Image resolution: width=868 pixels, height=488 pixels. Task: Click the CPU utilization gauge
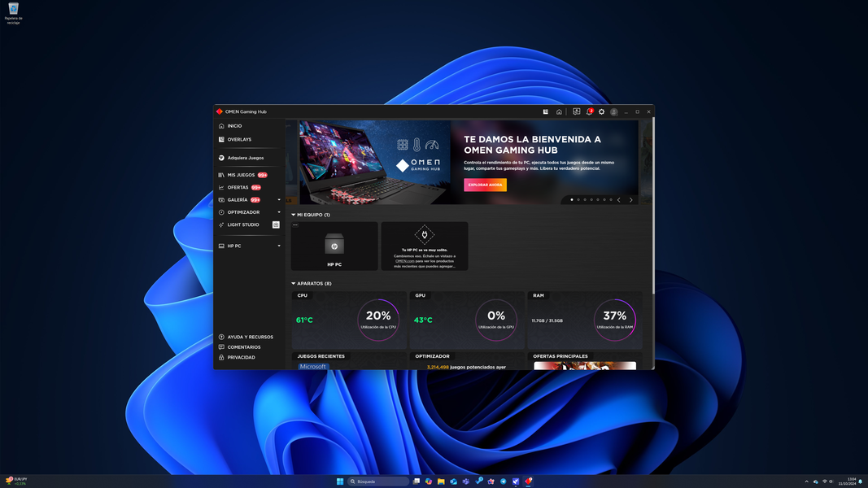(378, 320)
